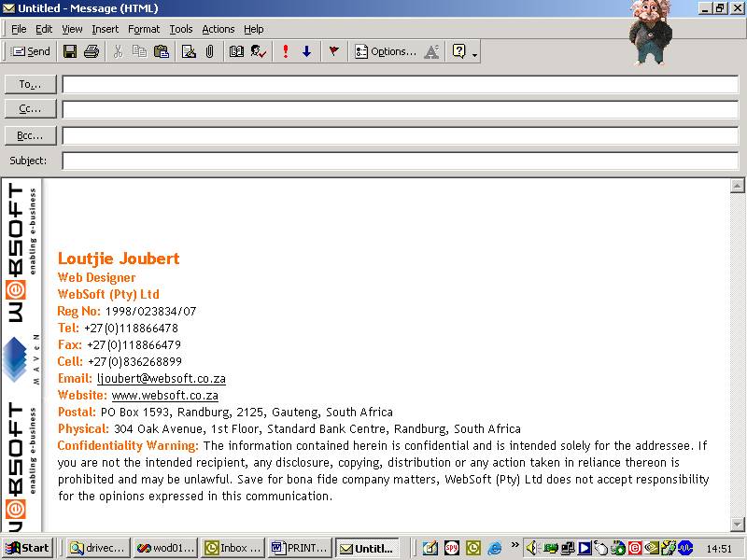Screen dimensions: 747x560
Task: Open the Actions menu
Action: coord(218,29)
